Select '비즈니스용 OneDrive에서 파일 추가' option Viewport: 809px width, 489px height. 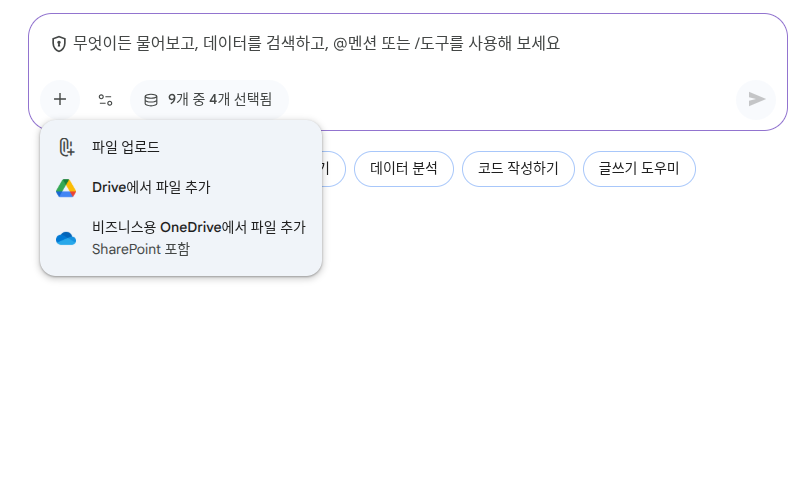coord(198,227)
